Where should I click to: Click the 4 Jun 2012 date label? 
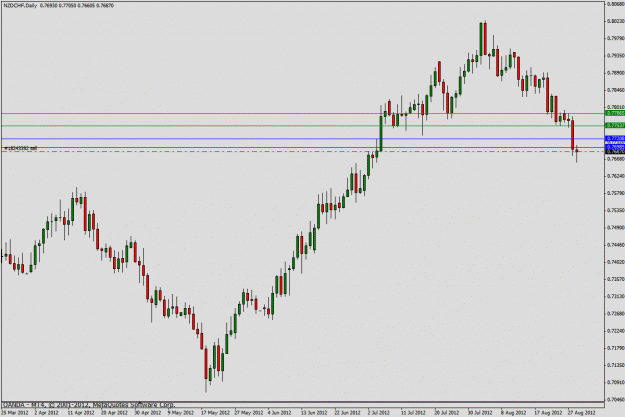pos(279,413)
